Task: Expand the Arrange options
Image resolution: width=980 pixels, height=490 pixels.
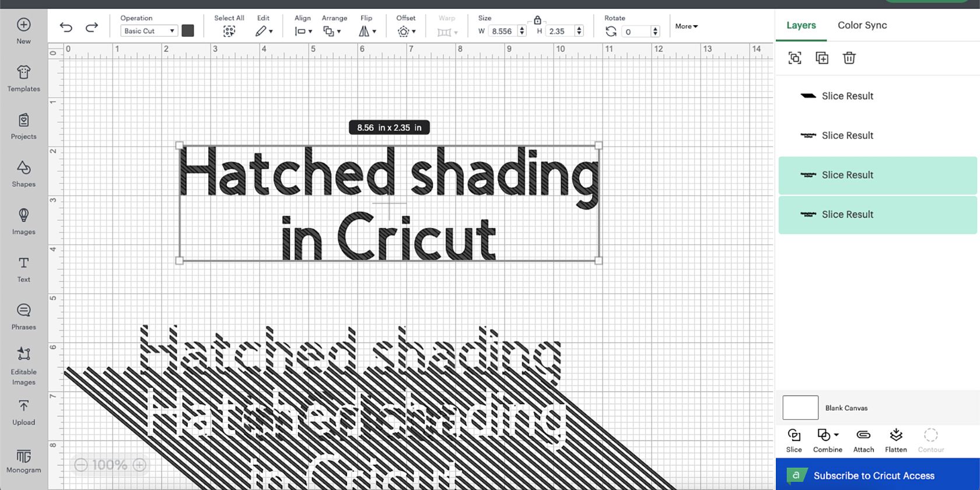Action: (332, 32)
